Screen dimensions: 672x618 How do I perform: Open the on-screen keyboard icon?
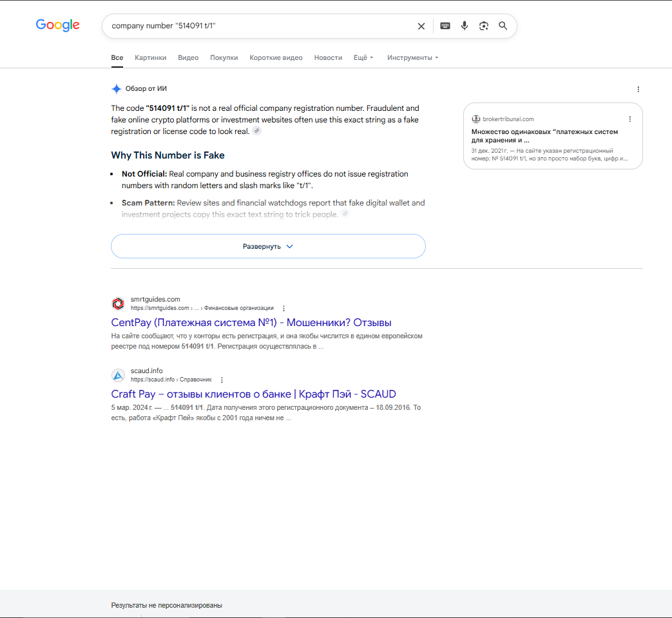coord(445,26)
